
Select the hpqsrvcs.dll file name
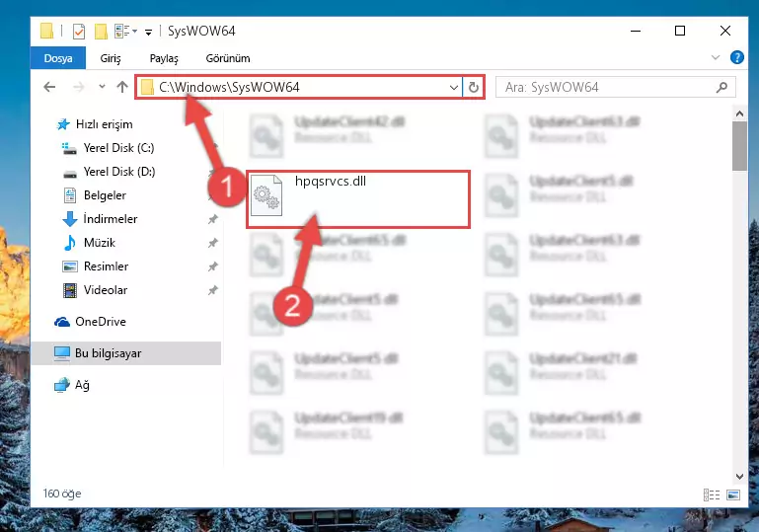coord(331,181)
